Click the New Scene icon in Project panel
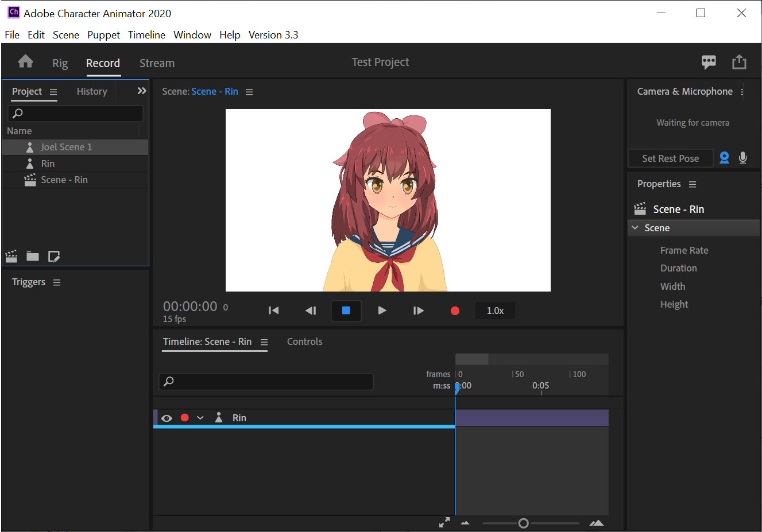This screenshot has height=532, width=762. (11, 256)
